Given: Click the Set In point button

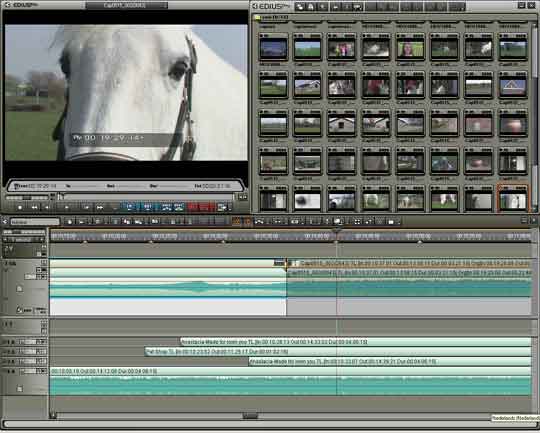Looking at the screenshot, I should (x=130, y=207).
